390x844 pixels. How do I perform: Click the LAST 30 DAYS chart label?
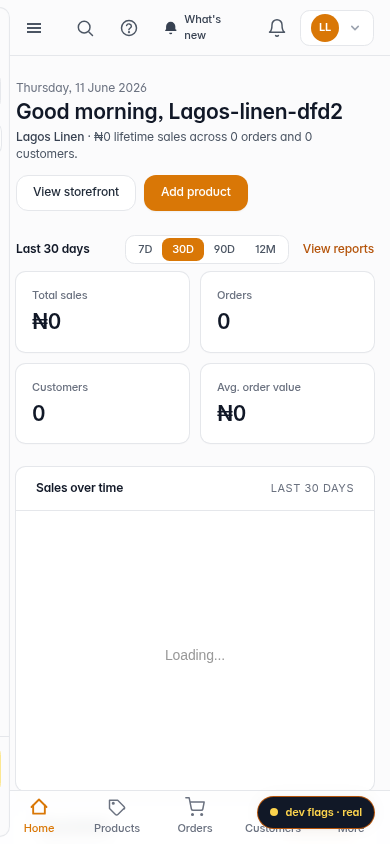pos(312,488)
